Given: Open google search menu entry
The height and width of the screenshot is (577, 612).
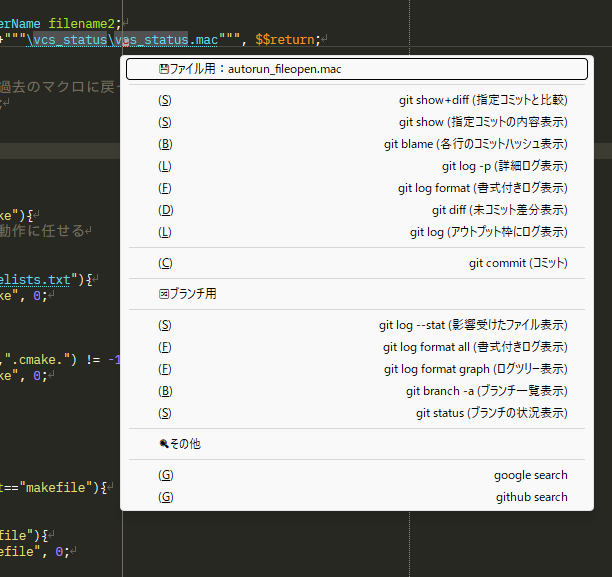Looking at the screenshot, I should pos(357,475).
